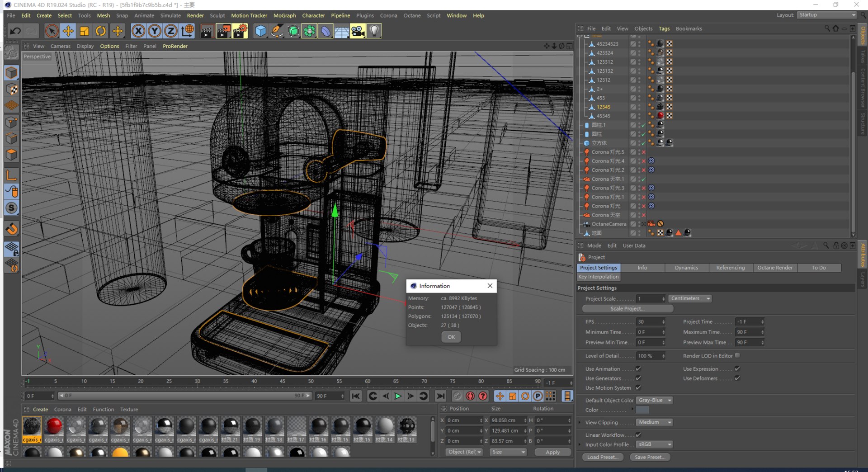
Task: Open Input Color Profile sRGB dropdown
Action: 655,445
